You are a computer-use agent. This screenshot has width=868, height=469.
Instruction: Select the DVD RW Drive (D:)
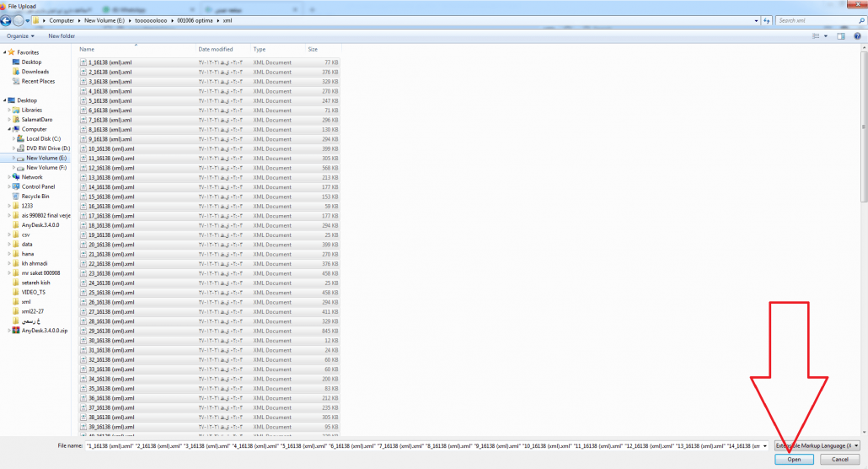tap(48, 148)
